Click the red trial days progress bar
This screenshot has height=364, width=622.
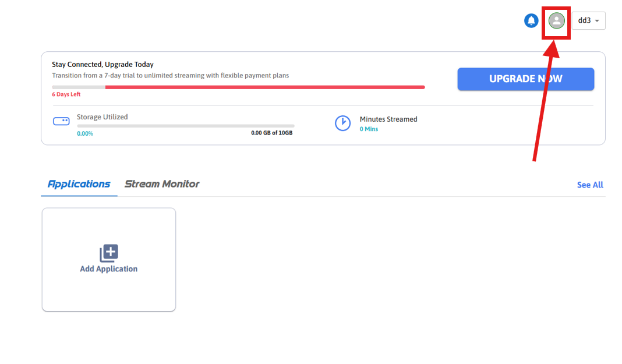tap(264, 87)
